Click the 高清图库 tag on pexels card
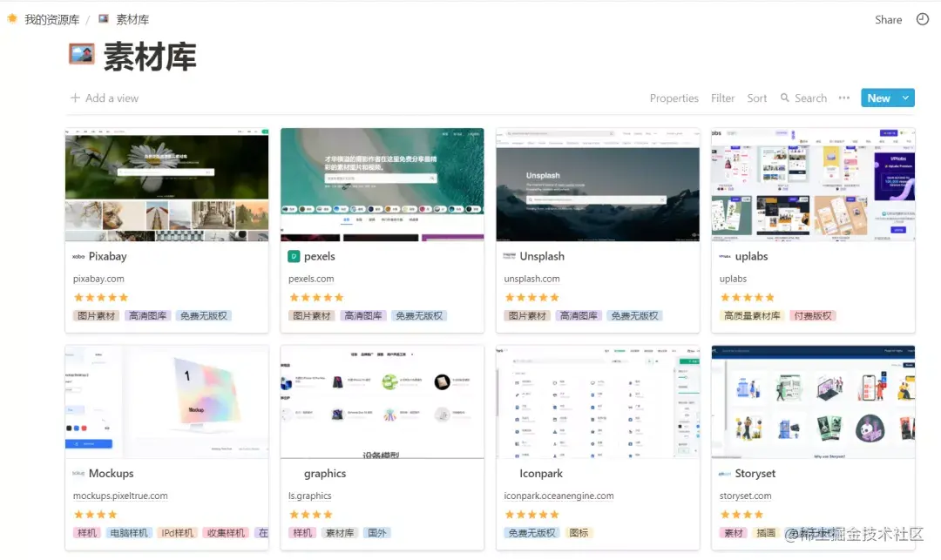Viewport: 941px width, 560px height. 363,316
